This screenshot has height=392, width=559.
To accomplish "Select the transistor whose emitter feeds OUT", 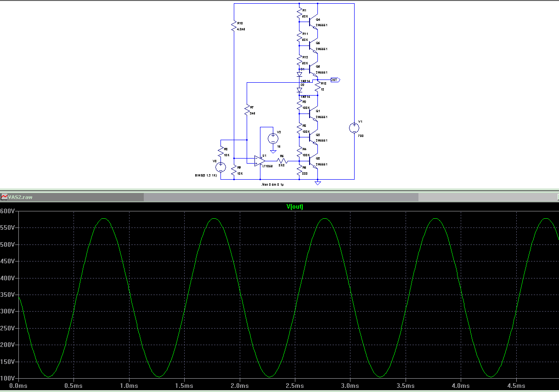I will point(313,69).
